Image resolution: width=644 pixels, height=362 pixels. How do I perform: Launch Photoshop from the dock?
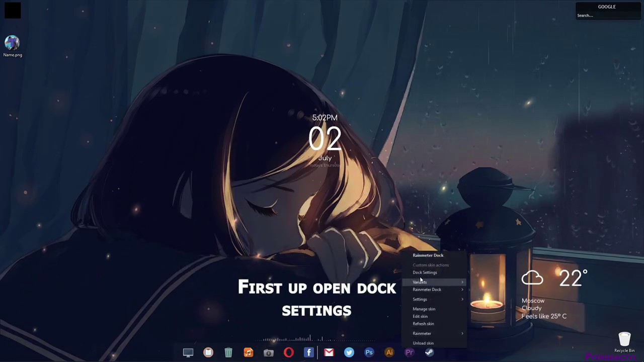click(369, 352)
